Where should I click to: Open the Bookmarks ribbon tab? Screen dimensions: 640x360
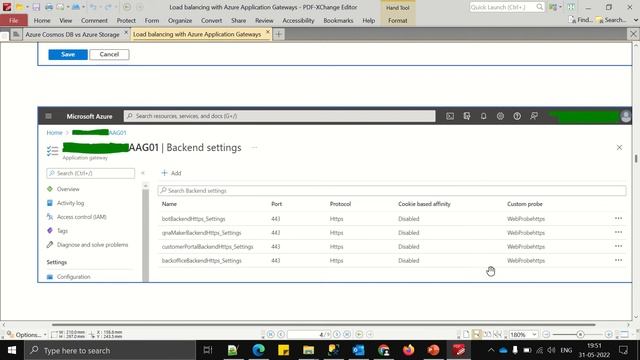coord(338,20)
